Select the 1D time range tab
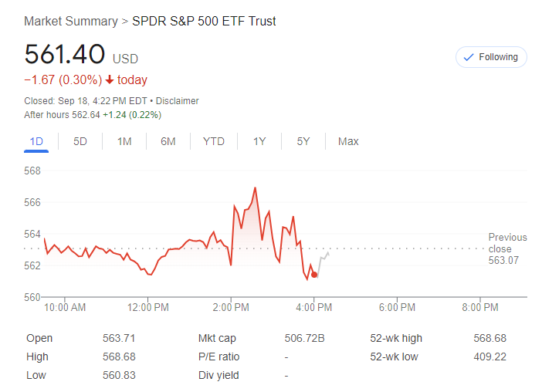542x392 pixels. click(36, 141)
